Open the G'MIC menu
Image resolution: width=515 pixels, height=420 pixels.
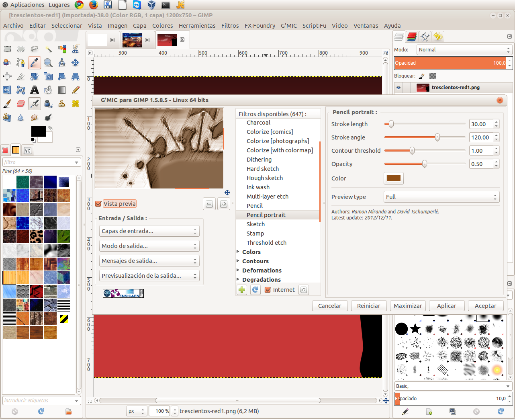(289, 26)
